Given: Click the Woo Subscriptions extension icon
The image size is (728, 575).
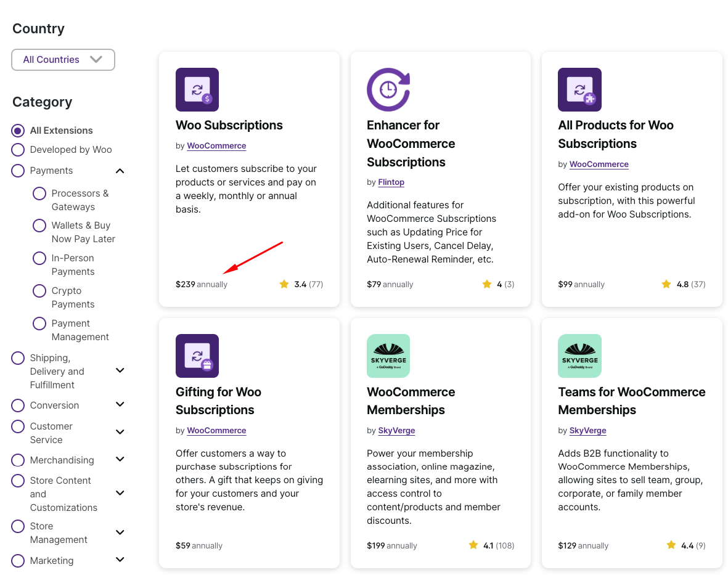Looking at the screenshot, I should pos(197,89).
